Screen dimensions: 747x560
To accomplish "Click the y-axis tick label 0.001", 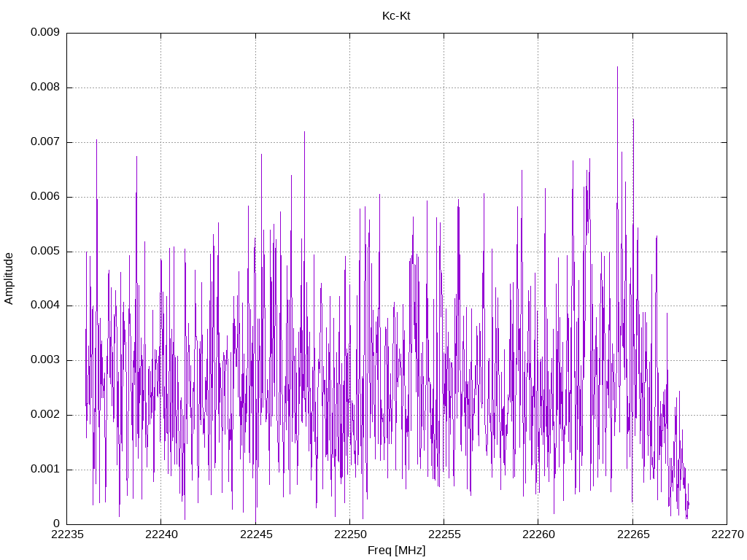I will coord(45,469).
